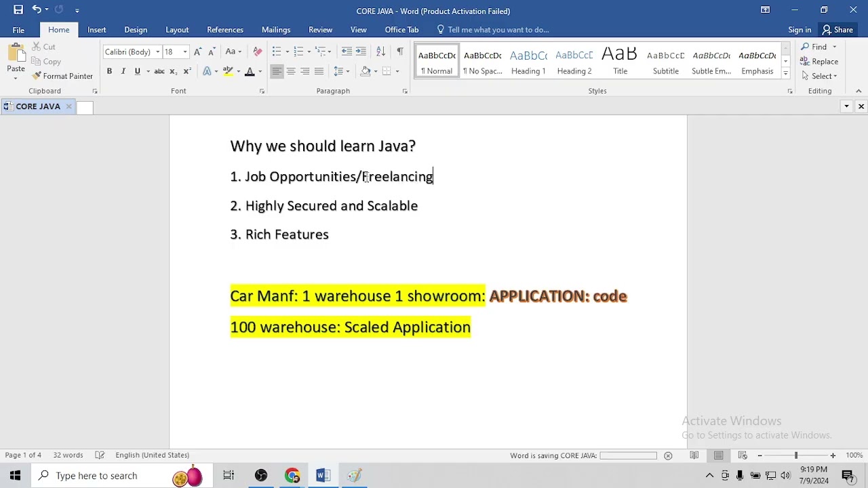
Task: Align text right
Action: [305, 71]
